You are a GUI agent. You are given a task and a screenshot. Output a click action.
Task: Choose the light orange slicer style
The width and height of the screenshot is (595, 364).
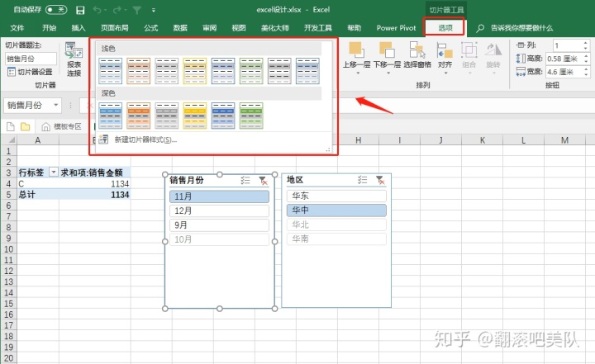pyautogui.click(x=139, y=71)
